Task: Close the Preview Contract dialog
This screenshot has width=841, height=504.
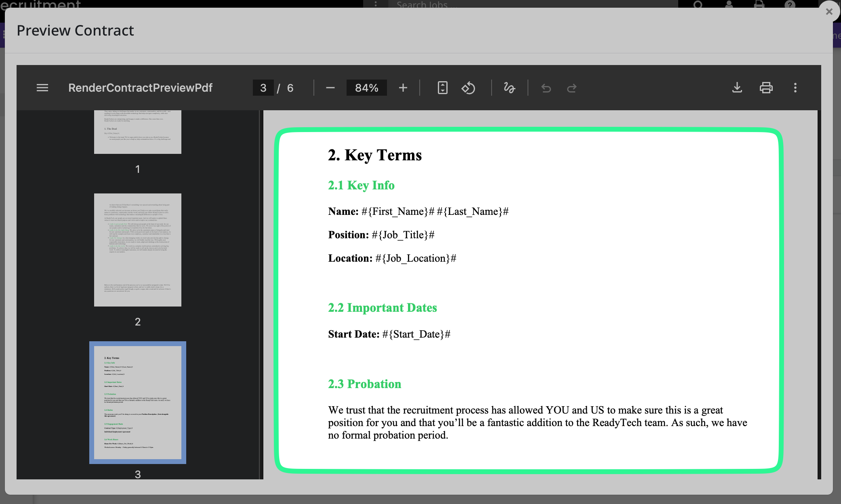Action: point(829,12)
